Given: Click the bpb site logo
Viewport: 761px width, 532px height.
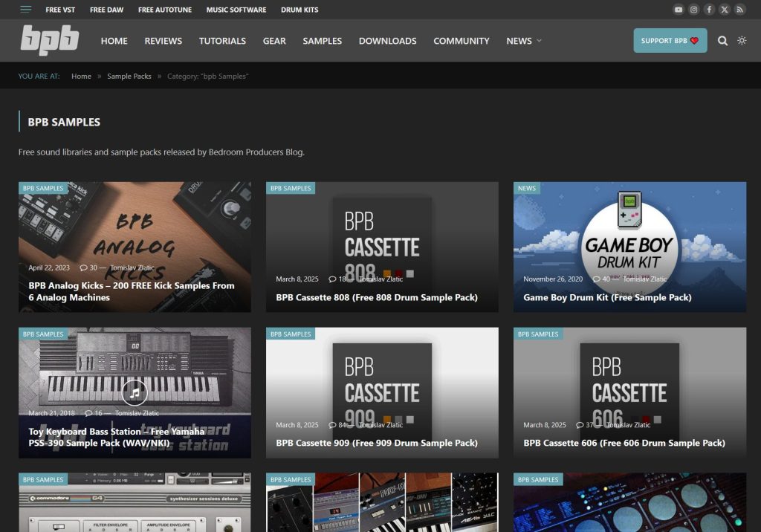Looking at the screenshot, I should [50, 40].
